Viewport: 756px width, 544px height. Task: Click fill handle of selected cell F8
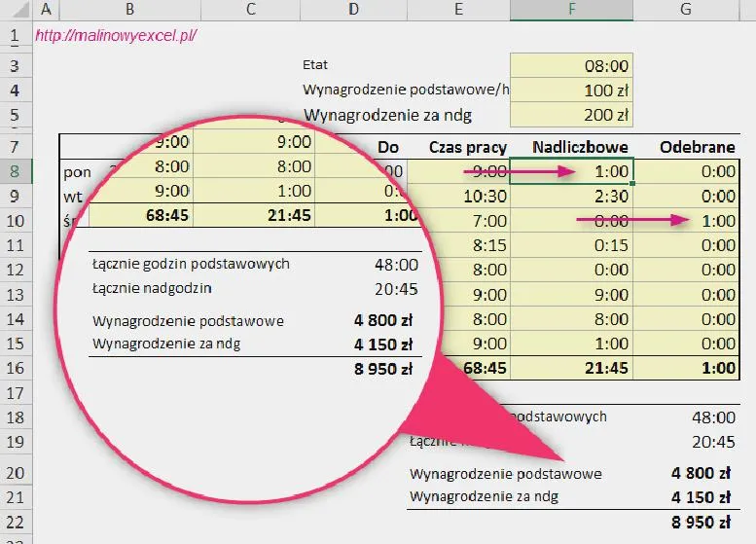click(633, 182)
